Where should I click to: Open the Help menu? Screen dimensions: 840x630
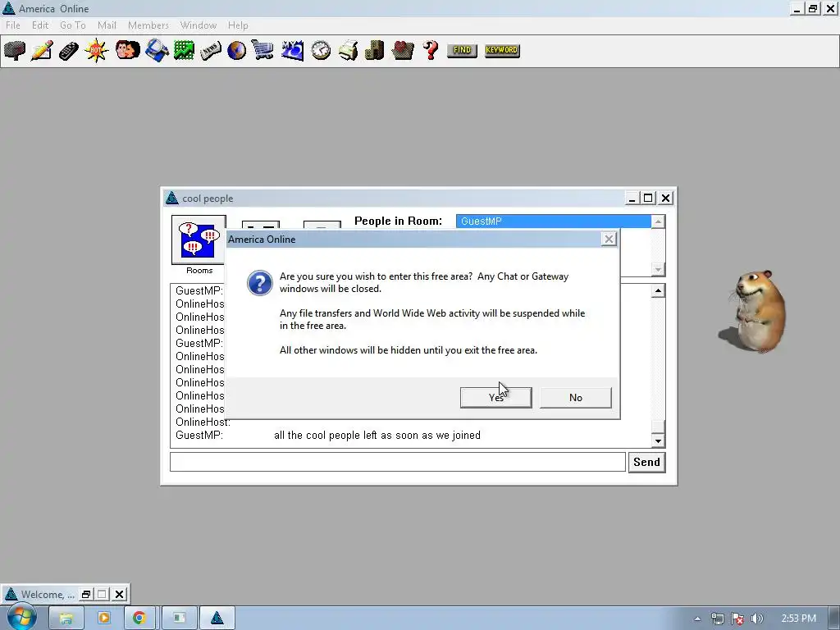click(x=238, y=25)
